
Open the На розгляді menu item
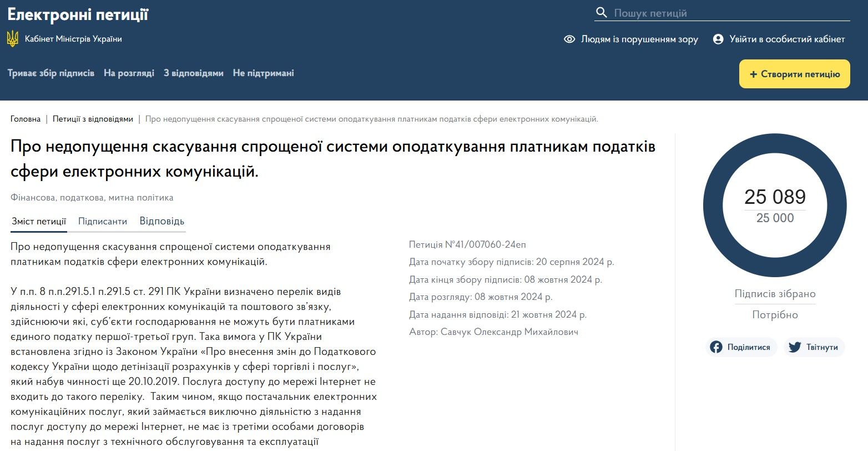[x=130, y=73]
